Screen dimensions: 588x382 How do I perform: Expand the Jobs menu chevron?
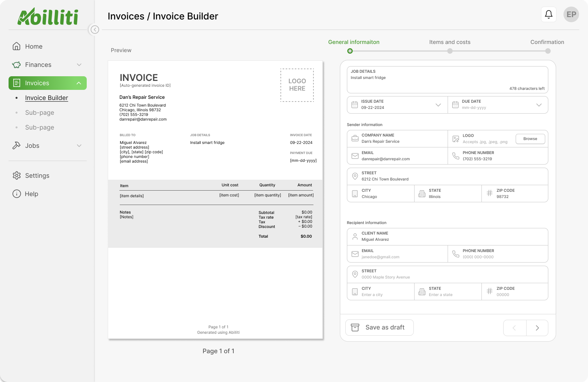pyautogui.click(x=79, y=145)
